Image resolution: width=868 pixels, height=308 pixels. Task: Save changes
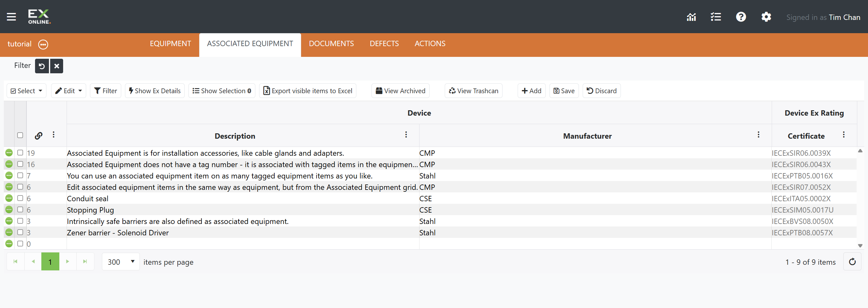[564, 91]
